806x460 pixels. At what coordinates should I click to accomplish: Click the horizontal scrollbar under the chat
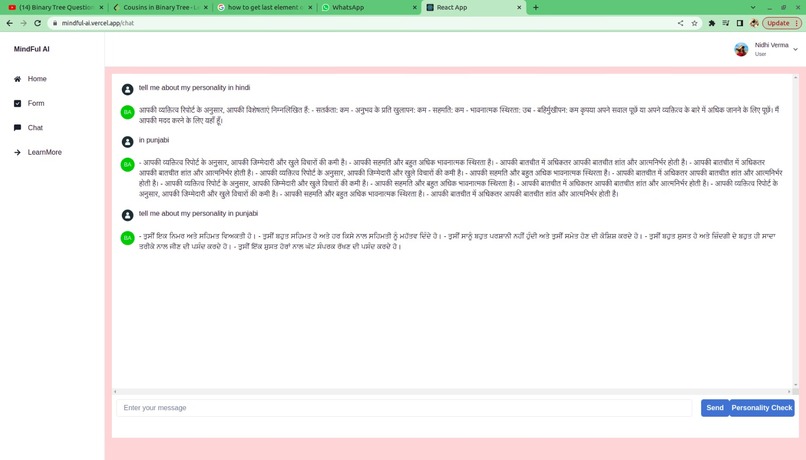click(452, 392)
